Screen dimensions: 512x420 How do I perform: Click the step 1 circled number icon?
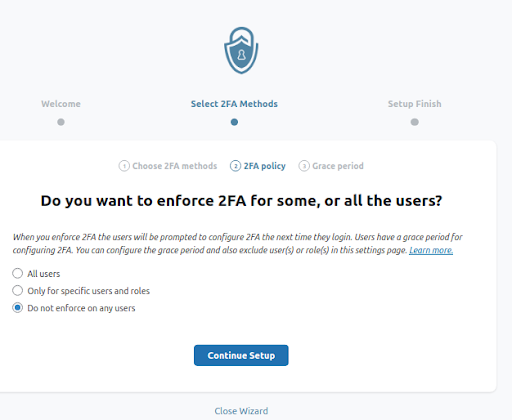coord(124,166)
